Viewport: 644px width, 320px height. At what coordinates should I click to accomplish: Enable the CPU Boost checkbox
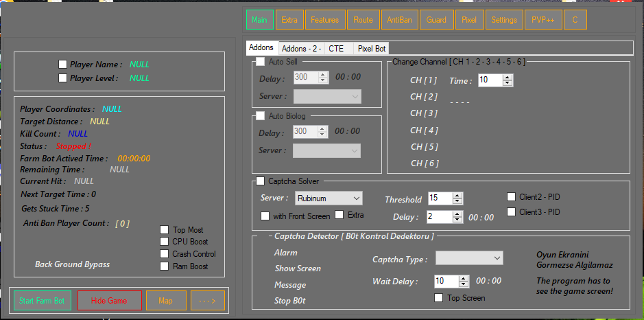point(164,242)
